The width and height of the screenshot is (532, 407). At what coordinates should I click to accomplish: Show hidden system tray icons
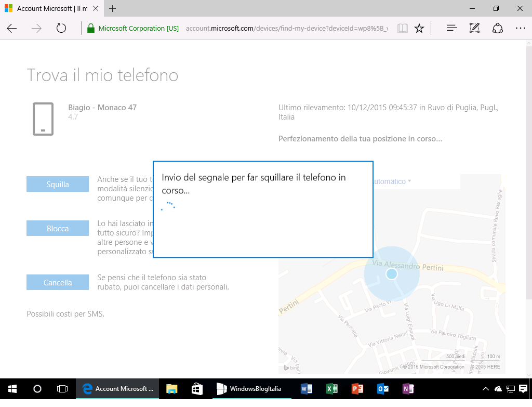pos(486,389)
